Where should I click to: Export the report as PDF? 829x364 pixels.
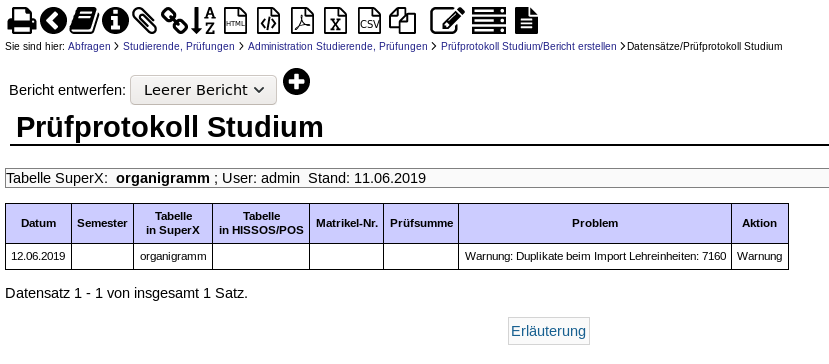click(302, 21)
